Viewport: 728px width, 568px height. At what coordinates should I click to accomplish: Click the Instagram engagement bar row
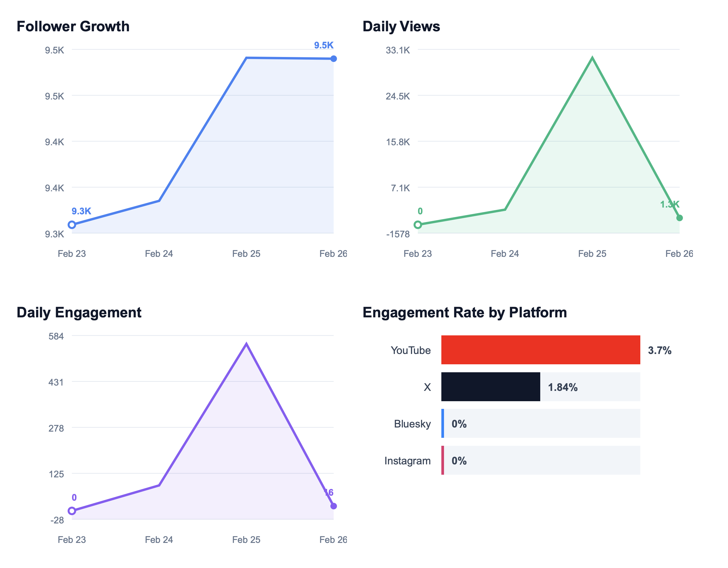pos(541,460)
